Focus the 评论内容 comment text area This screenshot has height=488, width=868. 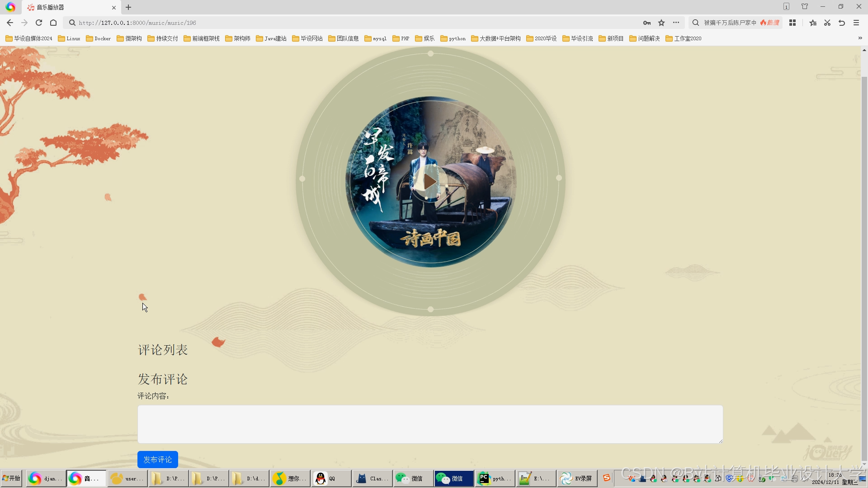[x=430, y=424]
